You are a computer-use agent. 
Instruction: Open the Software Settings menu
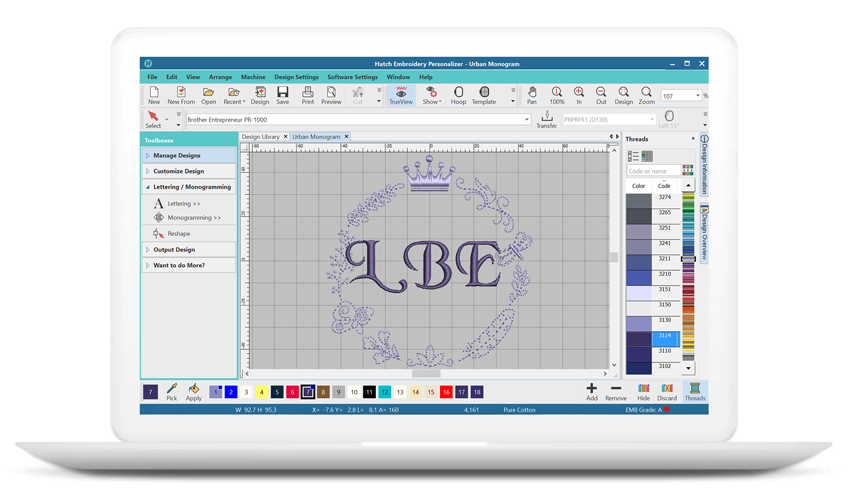pos(352,77)
